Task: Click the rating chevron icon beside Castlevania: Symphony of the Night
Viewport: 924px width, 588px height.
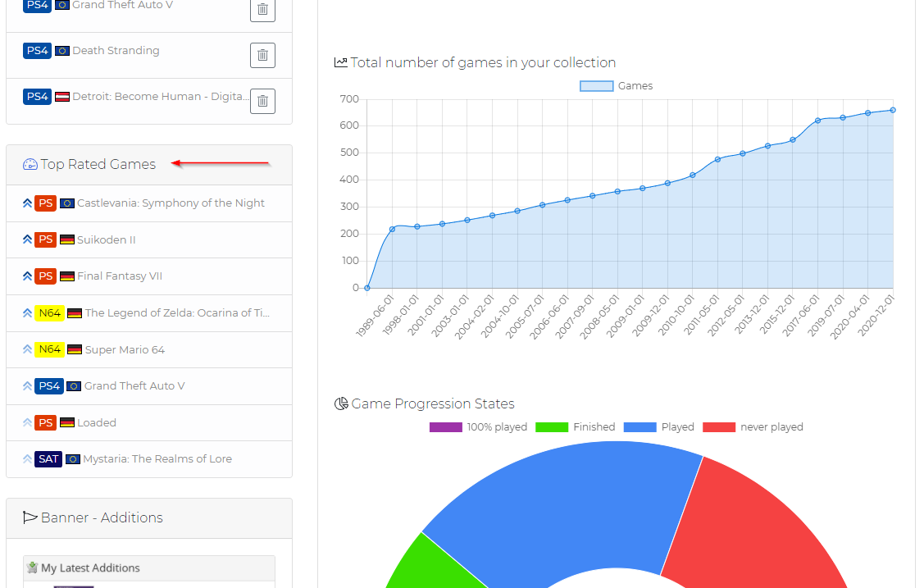Action: 27,203
